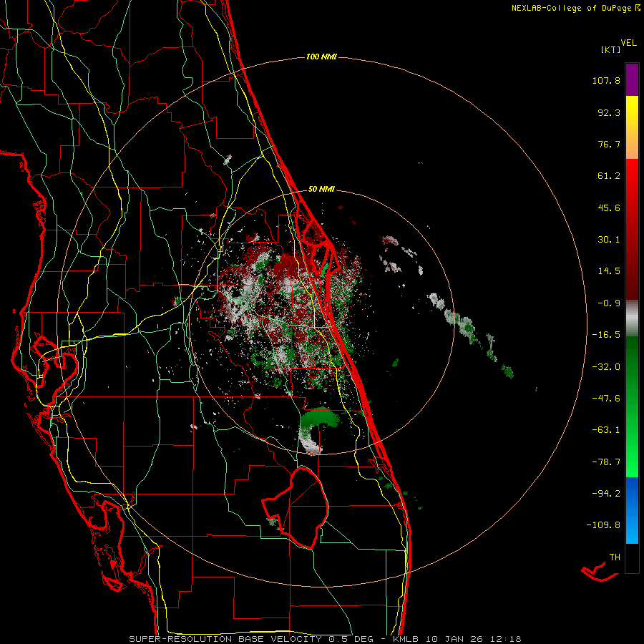
Task: Select the 107.8 value on velocity scale
Action: click(x=606, y=80)
